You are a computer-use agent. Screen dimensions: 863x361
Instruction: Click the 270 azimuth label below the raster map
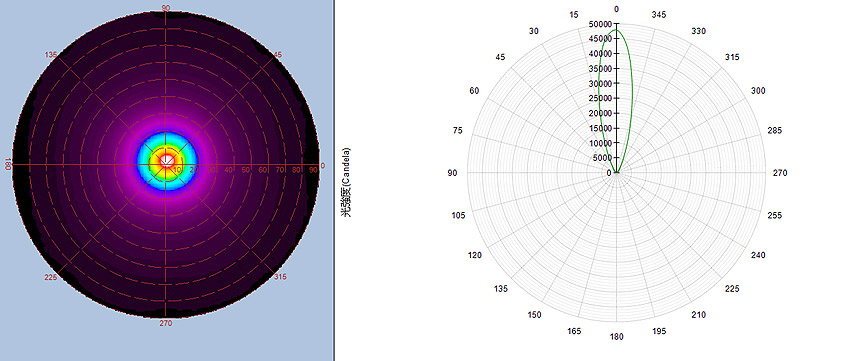click(166, 323)
